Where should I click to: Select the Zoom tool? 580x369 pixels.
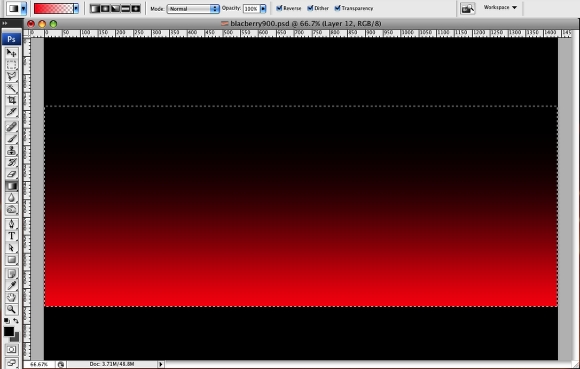click(11, 309)
